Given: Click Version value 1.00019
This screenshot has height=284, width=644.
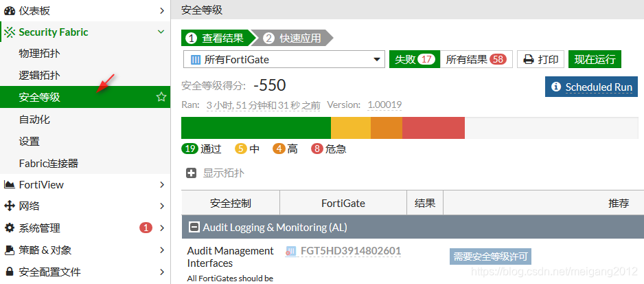Looking at the screenshot, I should click(384, 105).
